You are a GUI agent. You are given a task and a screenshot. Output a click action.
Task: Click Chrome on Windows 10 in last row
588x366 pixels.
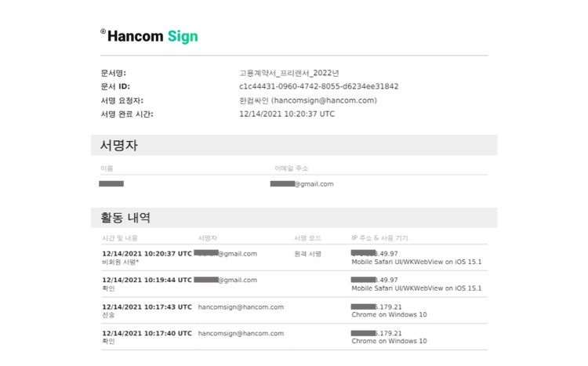tap(389, 341)
